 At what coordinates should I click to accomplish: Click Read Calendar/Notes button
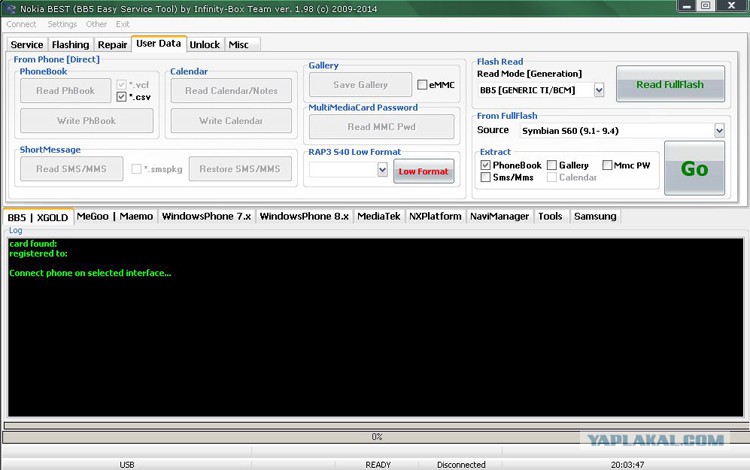coord(231,90)
